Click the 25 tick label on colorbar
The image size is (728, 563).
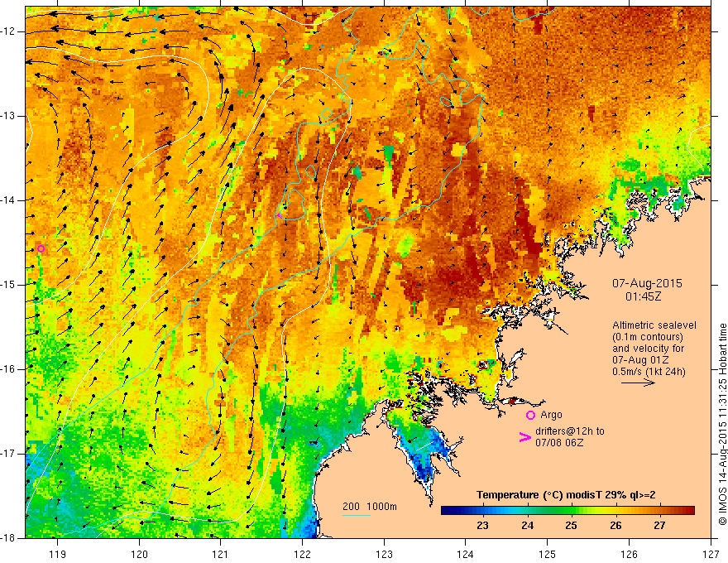[571, 526]
